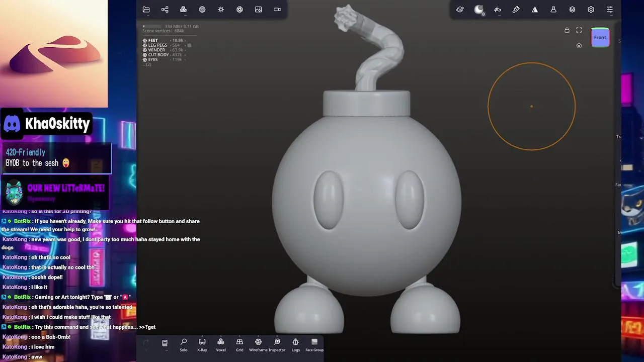This screenshot has height=362, width=644.
Task: Open the Material sphere menu
Action: pyautogui.click(x=202, y=10)
